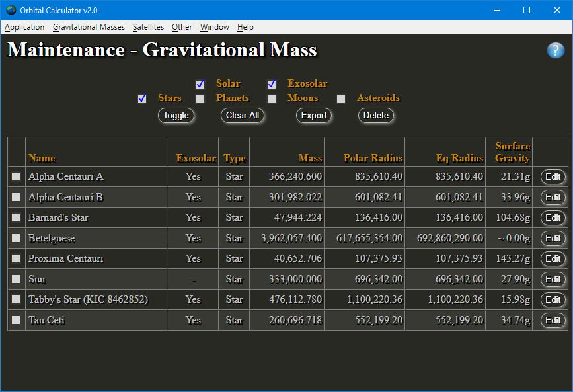The width and height of the screenshot is (573, 392).
Task: Open the Other menu
Action: (x=182, y=27)
